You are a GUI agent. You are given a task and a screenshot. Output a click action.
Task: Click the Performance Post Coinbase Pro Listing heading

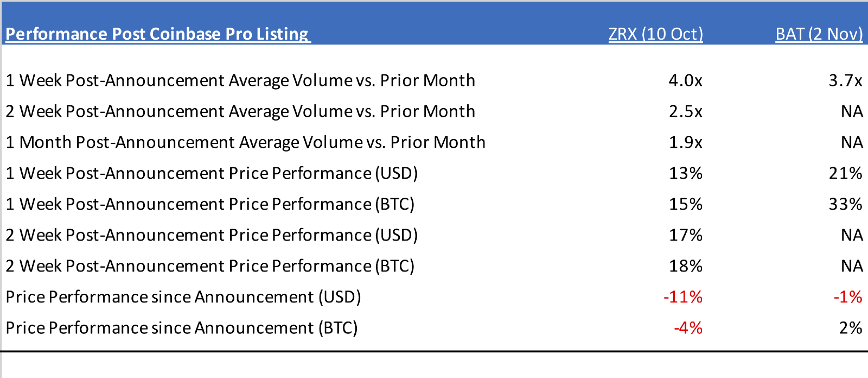157,34
